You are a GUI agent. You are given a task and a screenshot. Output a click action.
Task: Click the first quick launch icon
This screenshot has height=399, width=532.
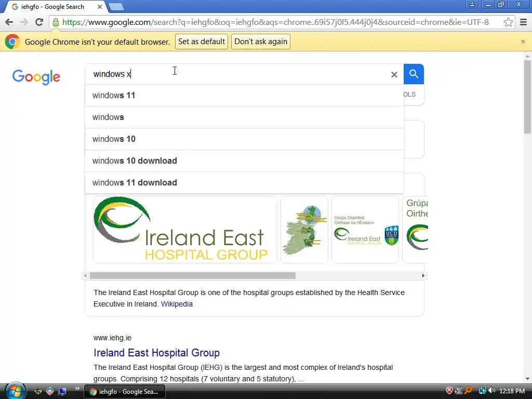37,391
